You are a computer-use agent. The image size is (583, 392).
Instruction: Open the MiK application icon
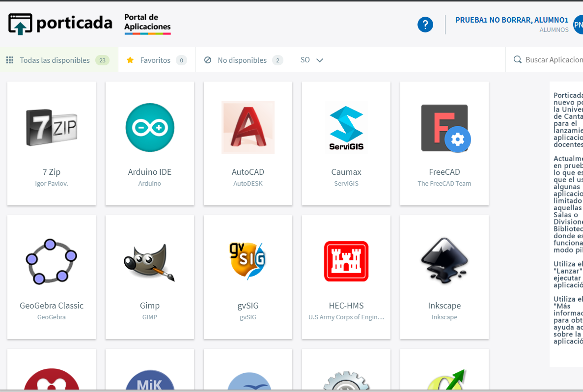pyautogui.click(x=150, y=379)
